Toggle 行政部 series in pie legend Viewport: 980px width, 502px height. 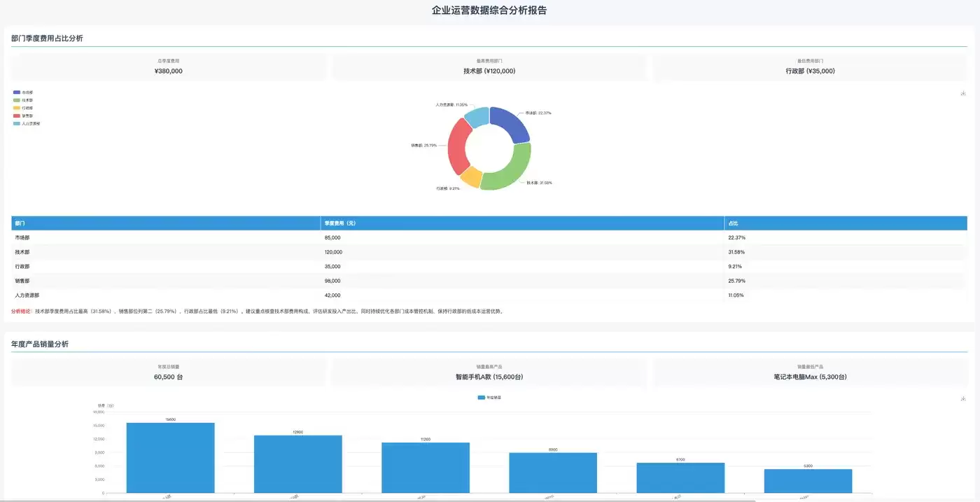22,108
